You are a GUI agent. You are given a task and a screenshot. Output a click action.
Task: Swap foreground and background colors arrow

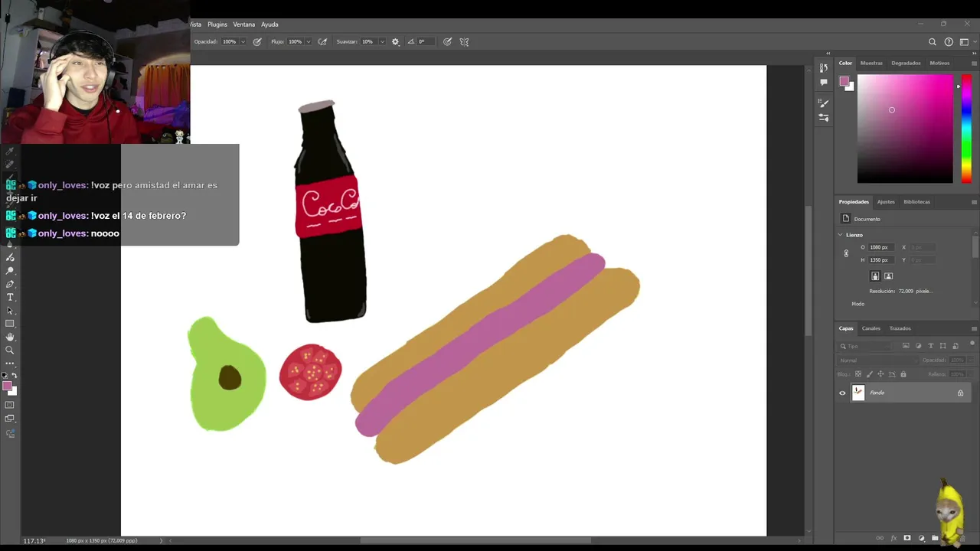click(14, 376)
